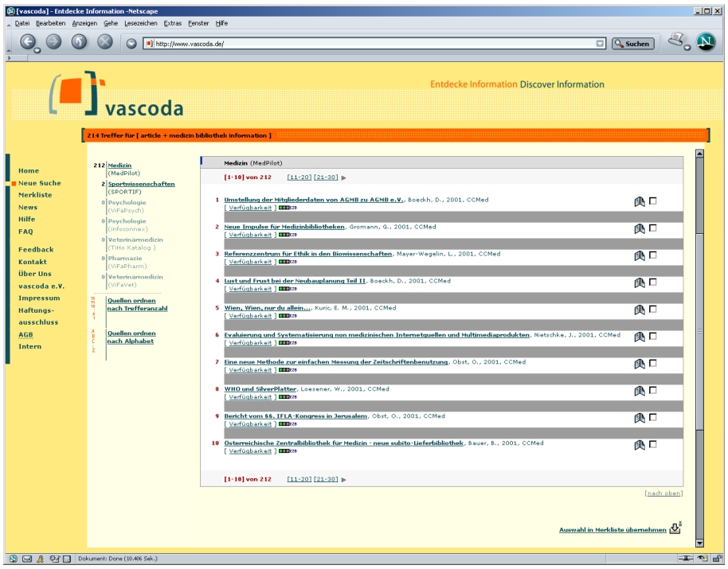Image resolution: width=728 pixels, height=569 pixels.
Task: Tick checkbox for Referenzzentrum für Ethik result
Action: (653, 255)
